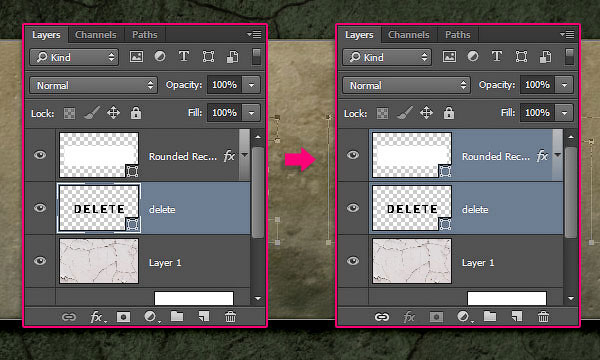
Task: Click add layer style fx button, left panel
Action: pos(97,317)
